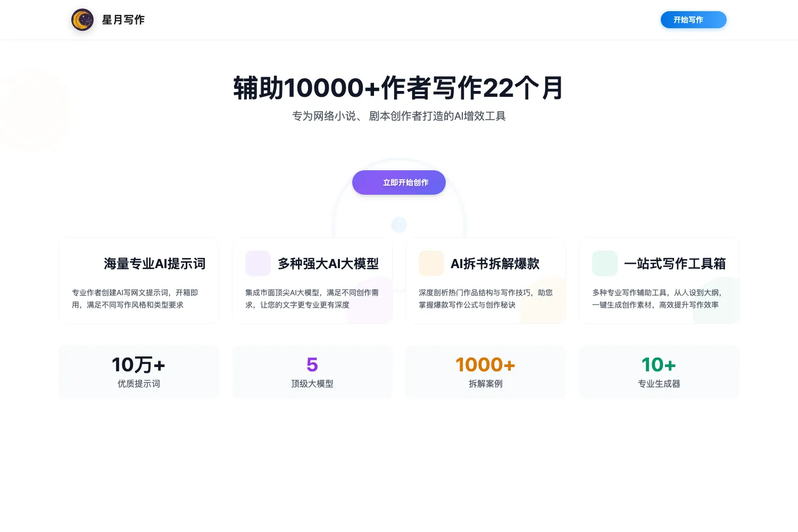Click the subtitle about AI增效工具
The height and width of the screenshot is (532, 798).
pos(399,116)
